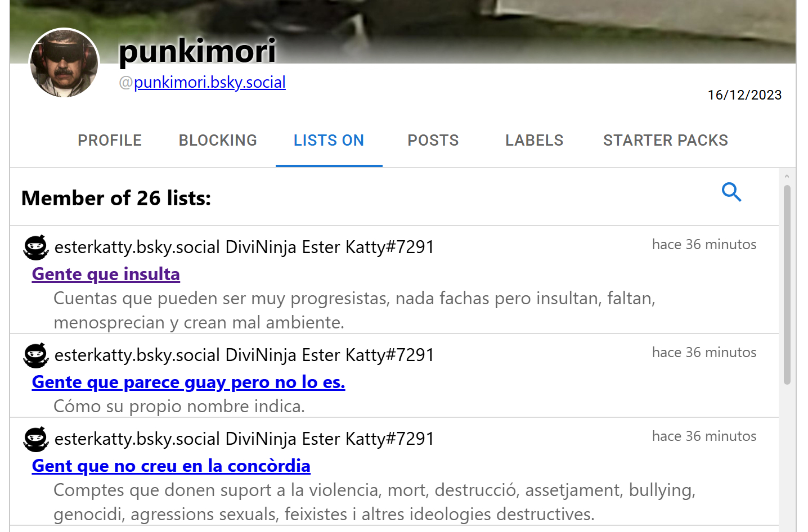
Task: Open Gente que parece guay pero no lo es
Action: coord(188,382)
